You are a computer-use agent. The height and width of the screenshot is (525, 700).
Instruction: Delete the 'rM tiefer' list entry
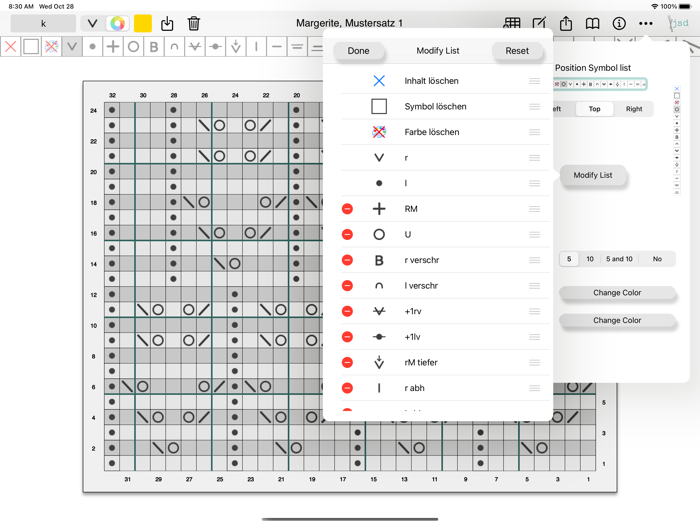click(347, 362)
